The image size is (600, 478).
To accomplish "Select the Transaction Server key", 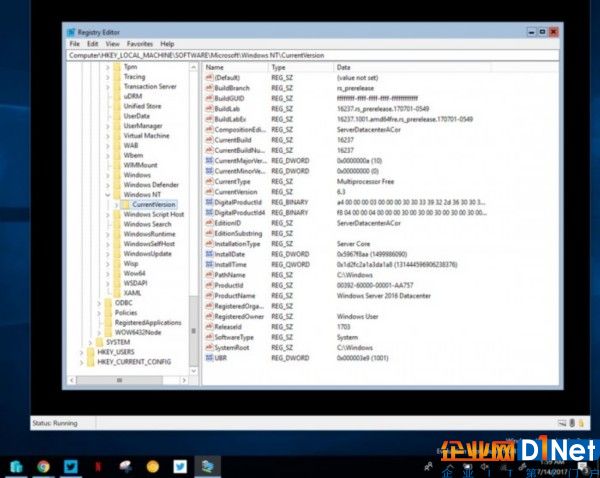I will [150, 86].
